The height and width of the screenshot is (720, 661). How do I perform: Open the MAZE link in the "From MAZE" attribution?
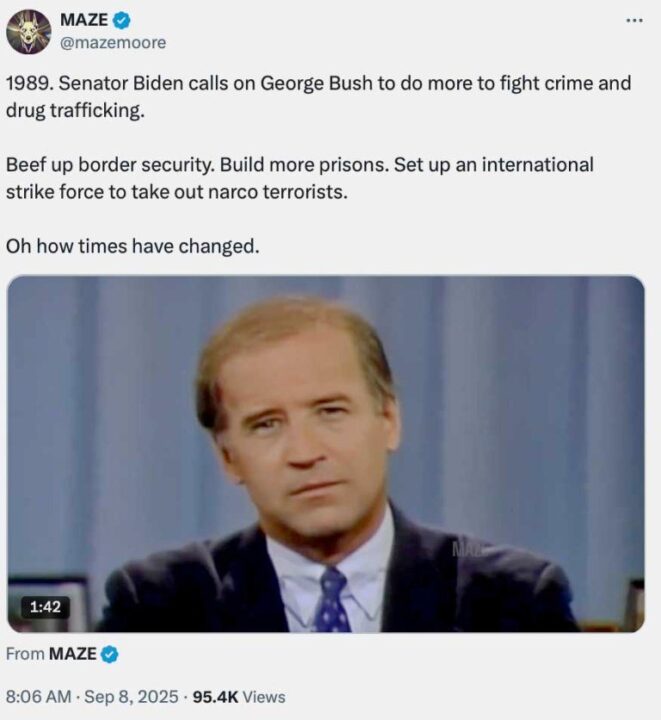point(73,654)
